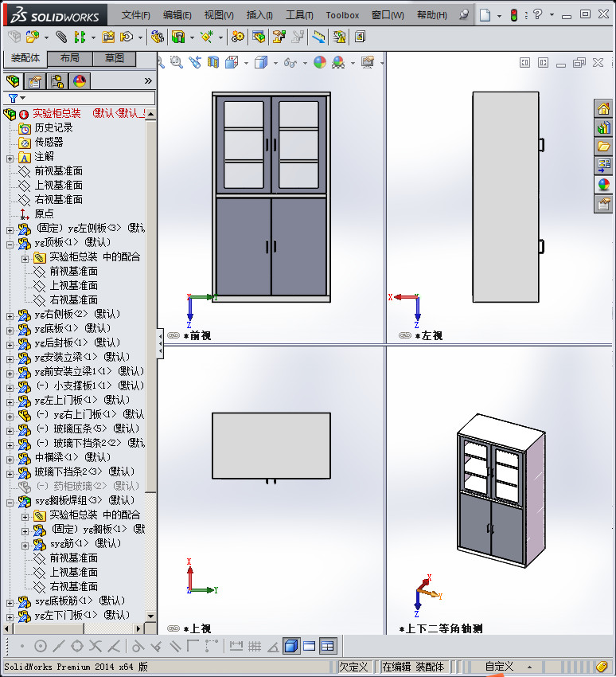Select the Mate paperclip tool
Viewport: 616px width, 677px height.
click(61, 37)
